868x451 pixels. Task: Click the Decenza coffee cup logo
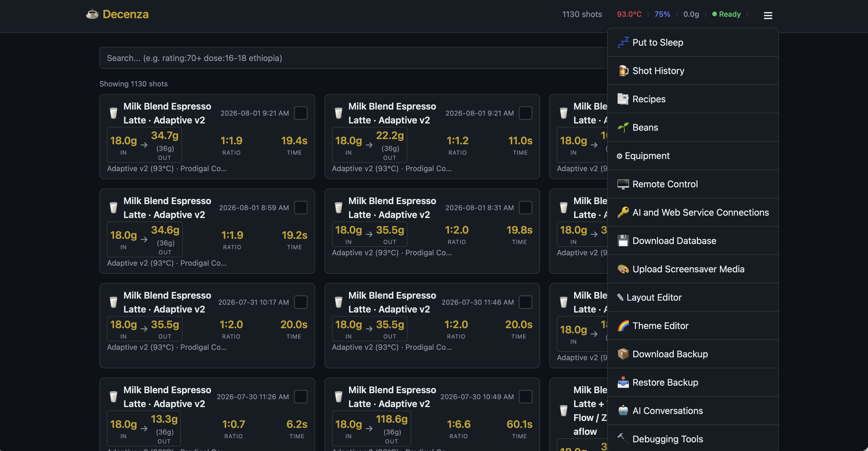pos(92,14)
